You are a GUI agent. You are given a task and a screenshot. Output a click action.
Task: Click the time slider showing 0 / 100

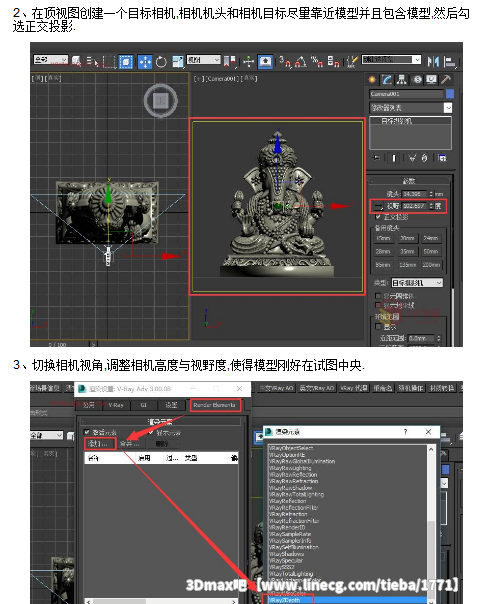[58, 344]
